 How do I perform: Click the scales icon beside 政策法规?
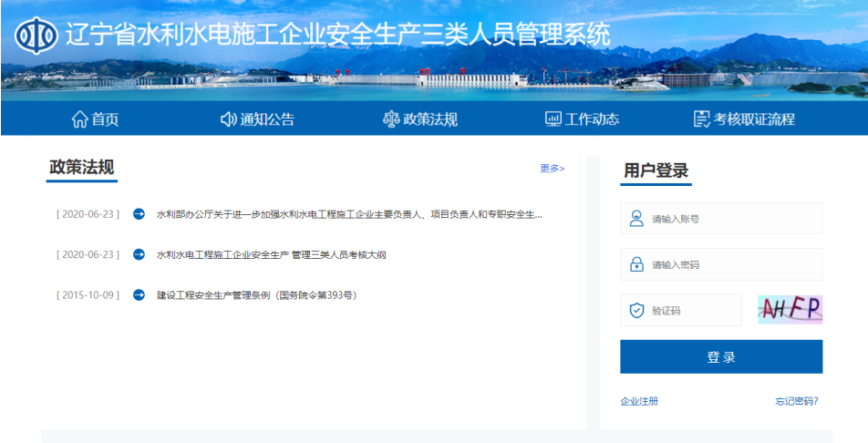[391, 119]
